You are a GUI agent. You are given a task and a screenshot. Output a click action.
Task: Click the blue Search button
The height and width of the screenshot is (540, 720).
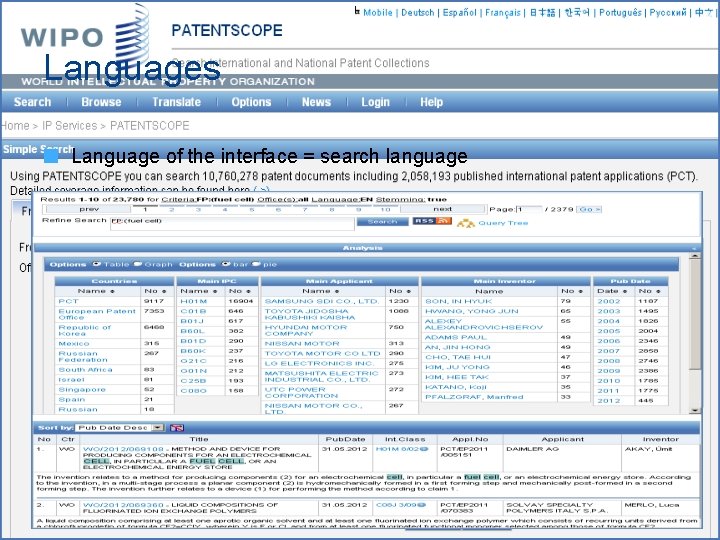[x=382, y=222]
